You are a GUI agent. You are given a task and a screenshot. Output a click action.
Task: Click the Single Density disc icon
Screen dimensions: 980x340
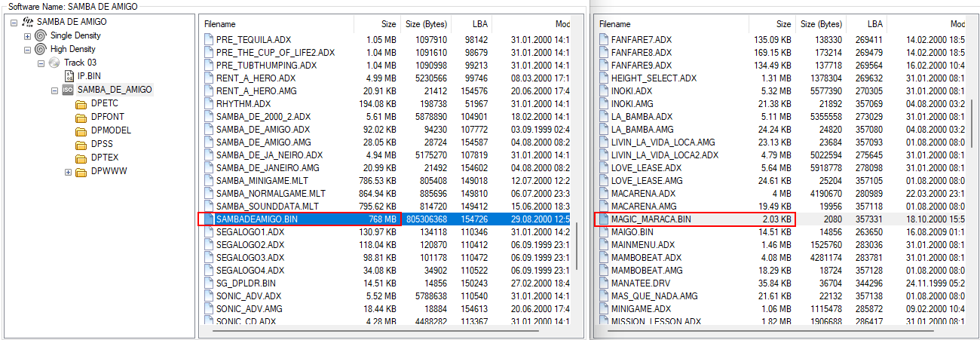pyautogui.click(x=41, y=35)
